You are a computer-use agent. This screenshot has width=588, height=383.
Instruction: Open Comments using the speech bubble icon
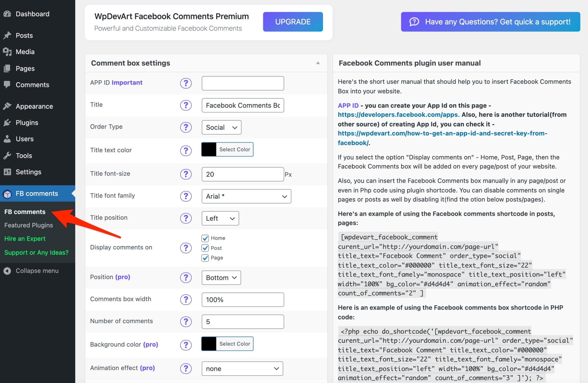[7, 85]
